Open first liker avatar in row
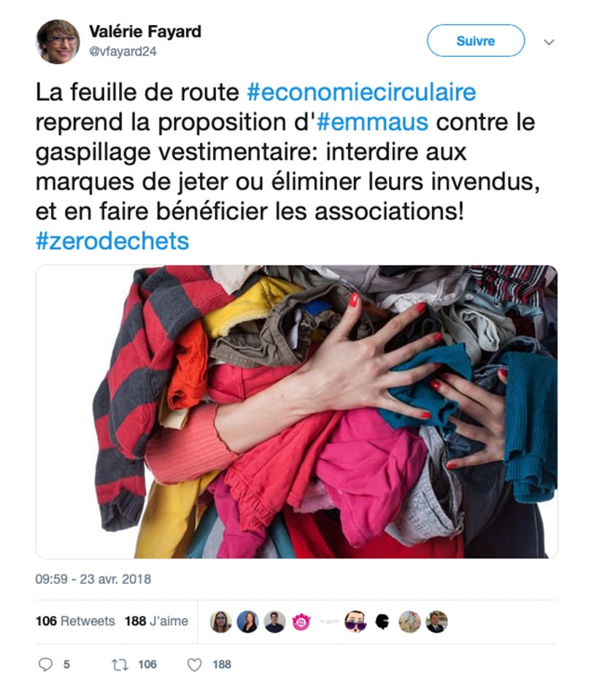This screenshot has height=700, width=591. (220, 621)
